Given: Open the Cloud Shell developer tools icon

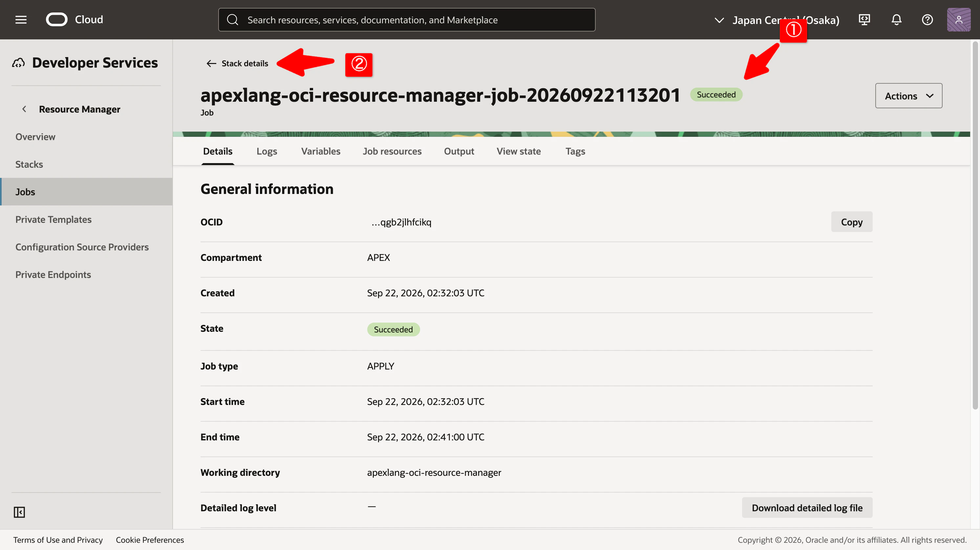Looking at the screenshot, I should pyautogui.click(x=864, y=20).
